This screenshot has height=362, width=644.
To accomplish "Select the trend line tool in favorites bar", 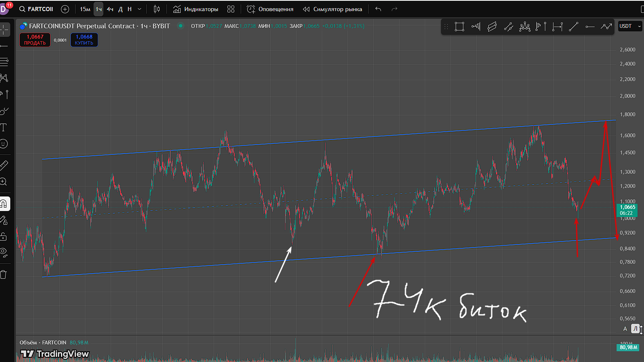I will (574, 27).
